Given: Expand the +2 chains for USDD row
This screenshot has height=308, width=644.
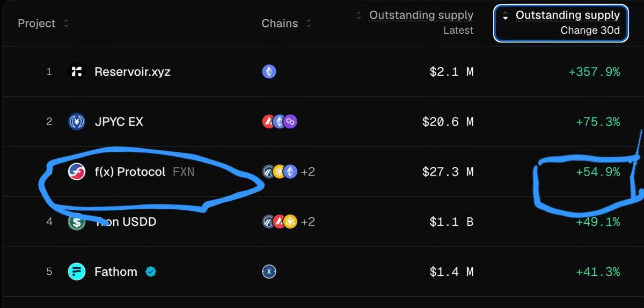Looking at the screenshot, I should click(308, 222).
